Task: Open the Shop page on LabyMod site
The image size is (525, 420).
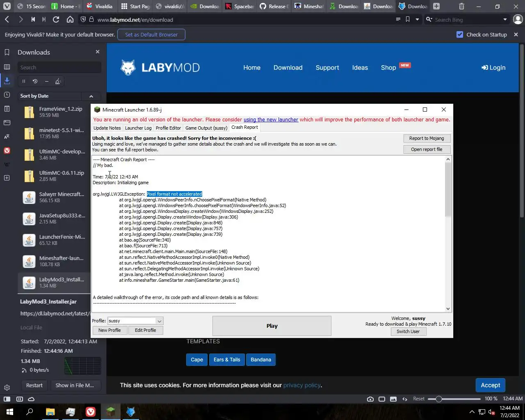Action: click(x=388, y=68)
